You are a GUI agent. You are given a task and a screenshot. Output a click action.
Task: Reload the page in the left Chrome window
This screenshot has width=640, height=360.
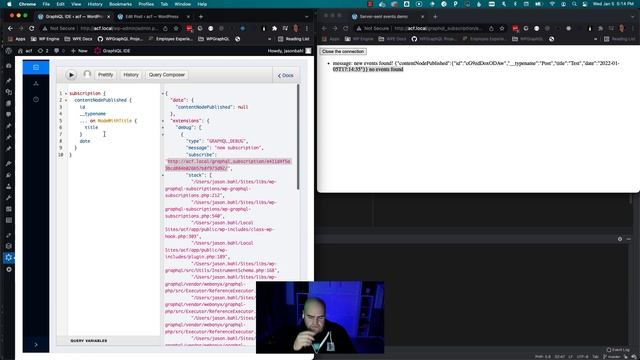coord(31,29)
